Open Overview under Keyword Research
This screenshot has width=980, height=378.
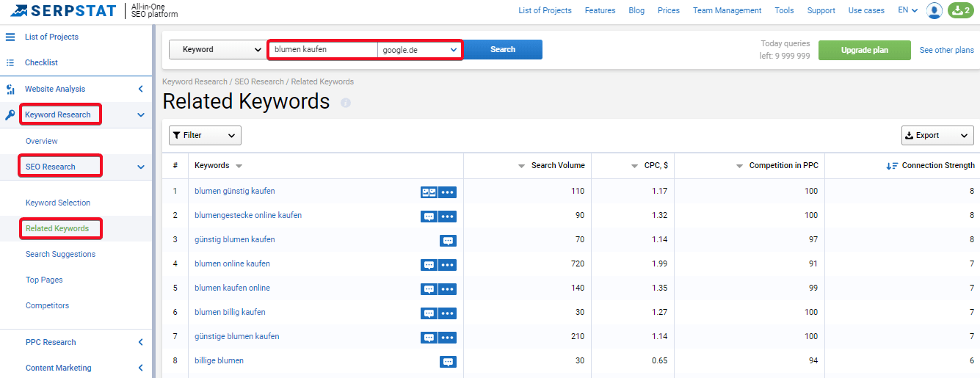pos(42,141)
